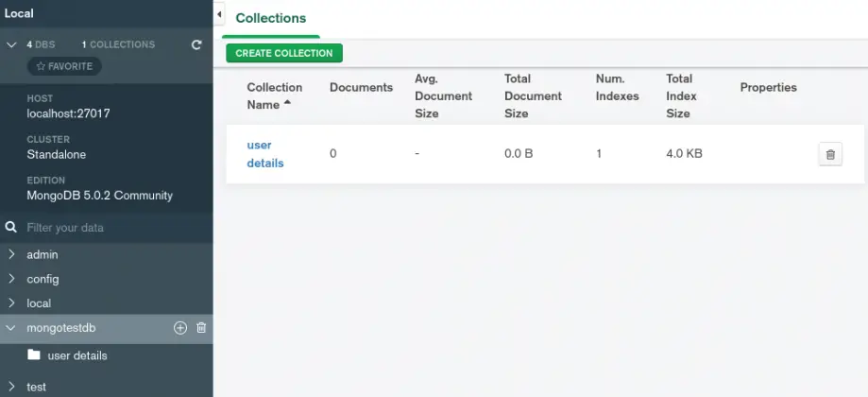The width and height of the screenshot is (868, 397).
Task: Expand the config database node
Action: 11,279
